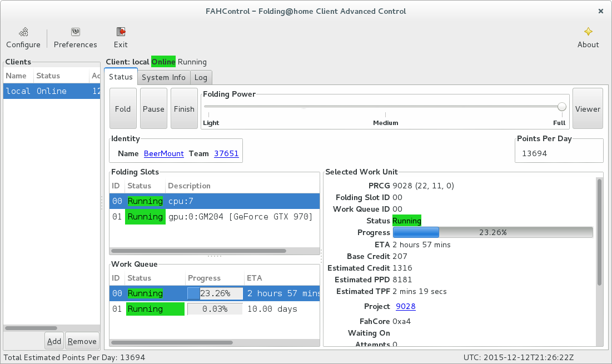Open Preferences toolbar icon

coord(76,32)
